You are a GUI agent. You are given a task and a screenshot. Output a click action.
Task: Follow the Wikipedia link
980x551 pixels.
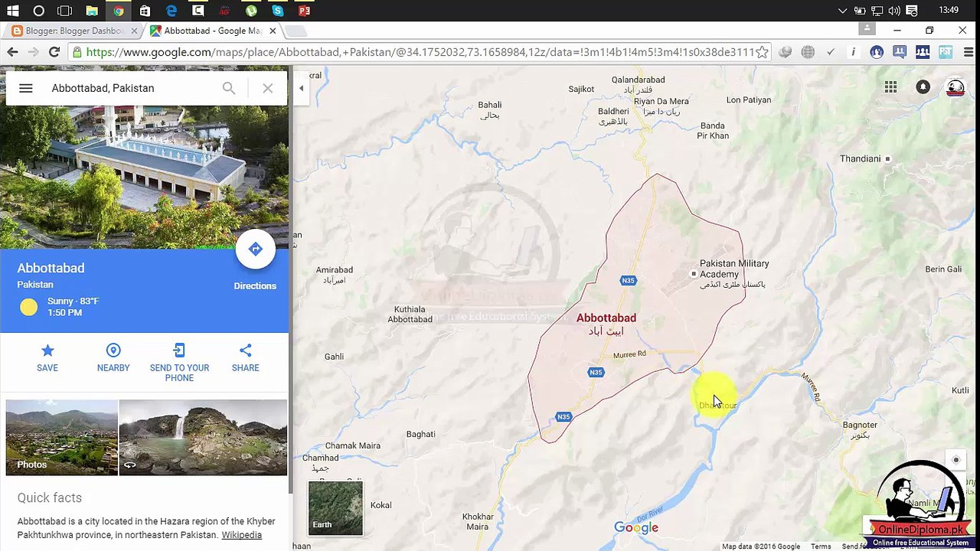tap(241, 535)
